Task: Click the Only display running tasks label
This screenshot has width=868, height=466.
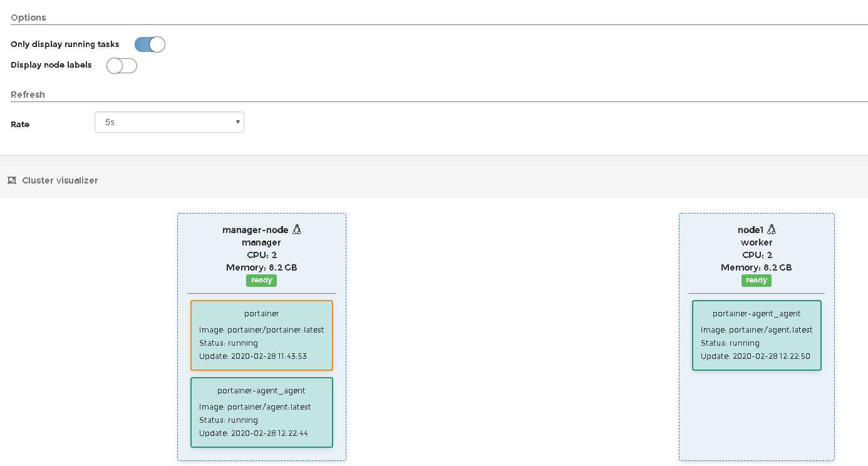Action: coord(65,44)
